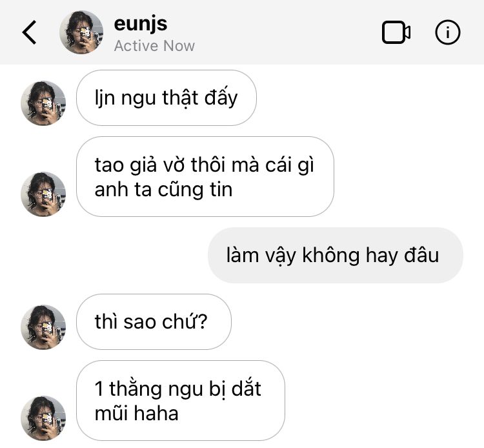Select sent message "làm vậy không hay đâu"
The width and height of the screenshot is (484, 448).
[336, 256]
